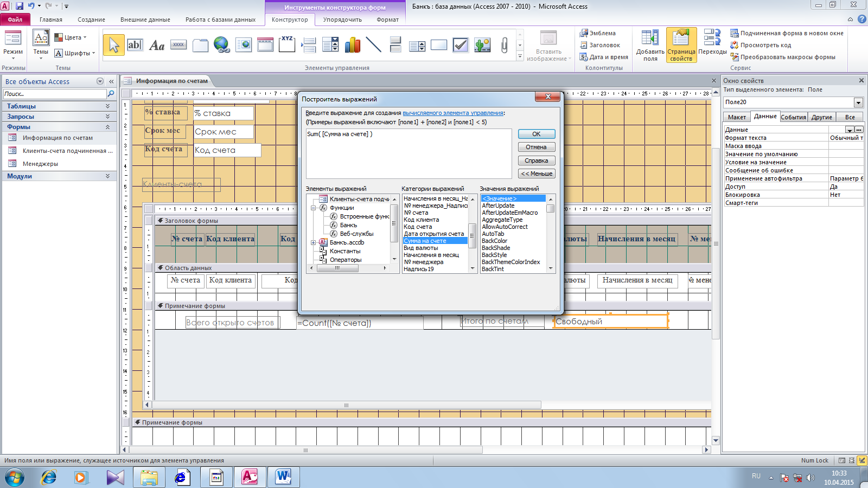
Task: Select the Label (Aa) control
Action: click(157, 45)
